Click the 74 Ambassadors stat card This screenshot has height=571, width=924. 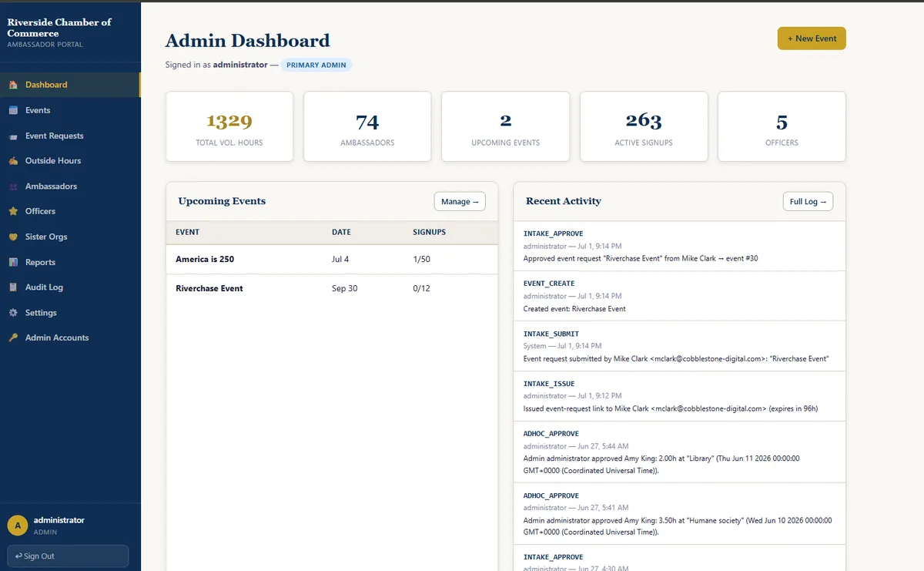coord(367,126)
